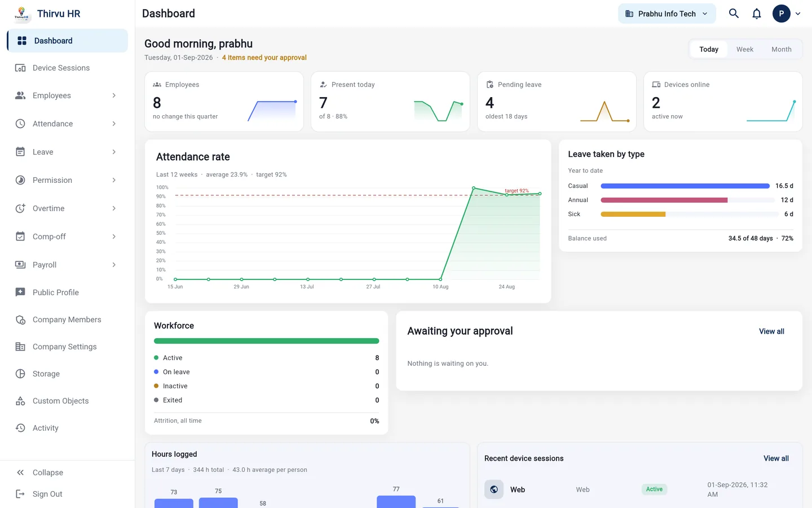This screenshot has width=812, height=508.
Task: Click the Permission sidebar icon
Action: tap(20, 180)
